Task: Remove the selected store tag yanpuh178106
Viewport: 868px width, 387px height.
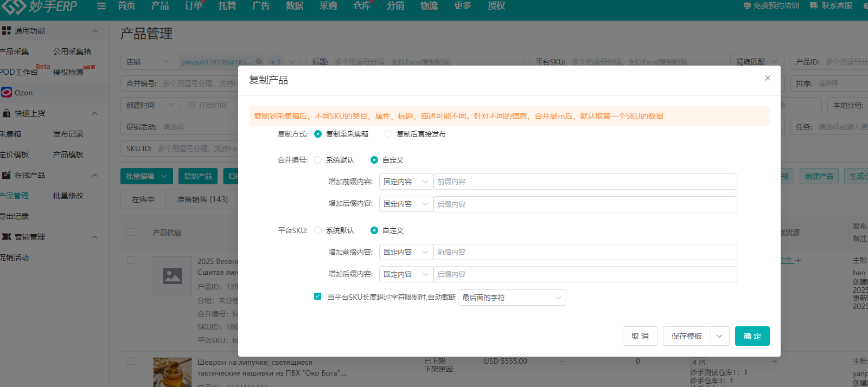Action: pyautogui.click(x=259, y=61)
